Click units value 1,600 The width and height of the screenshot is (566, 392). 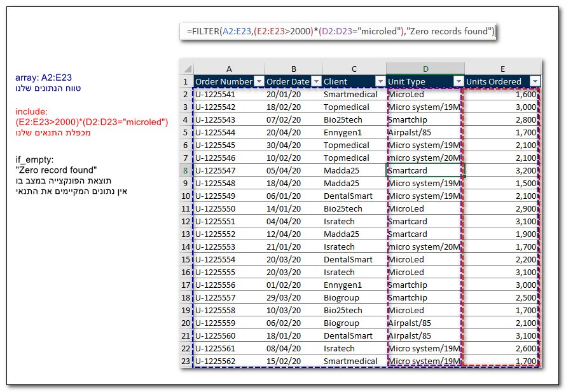point(502,94)
